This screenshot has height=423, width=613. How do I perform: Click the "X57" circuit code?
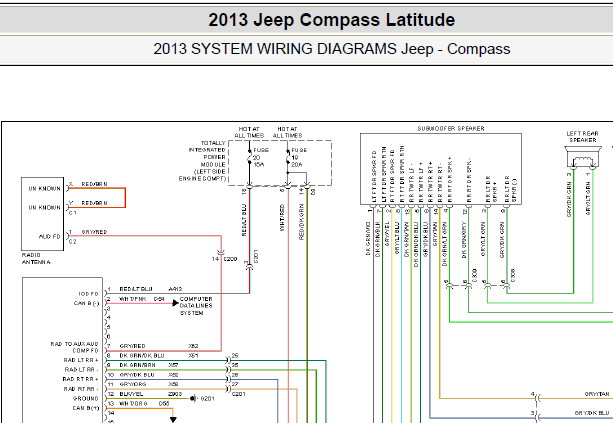pyautogui.click(x=173, y=365)
